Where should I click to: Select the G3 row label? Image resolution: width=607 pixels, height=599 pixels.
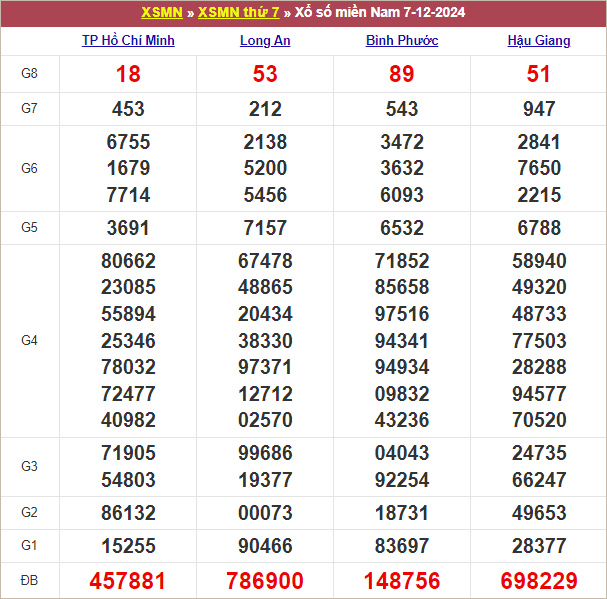tap(29, 466)
